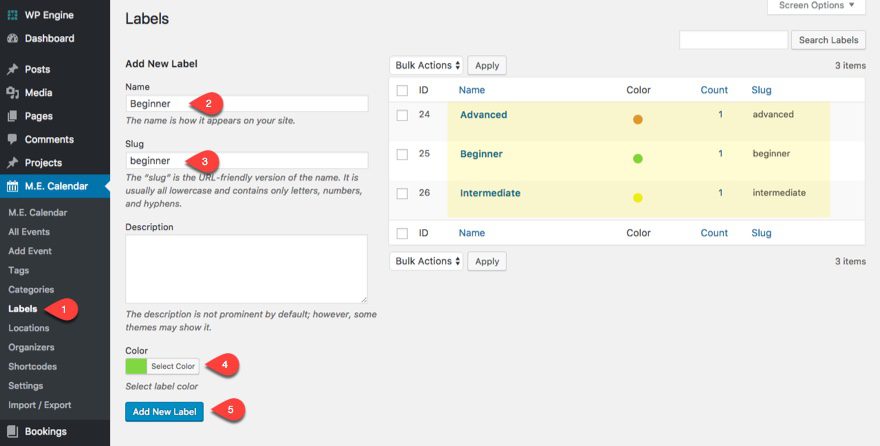Tick the checkbox for Beginner label
The image size is (880, 446).
(402, 154)
